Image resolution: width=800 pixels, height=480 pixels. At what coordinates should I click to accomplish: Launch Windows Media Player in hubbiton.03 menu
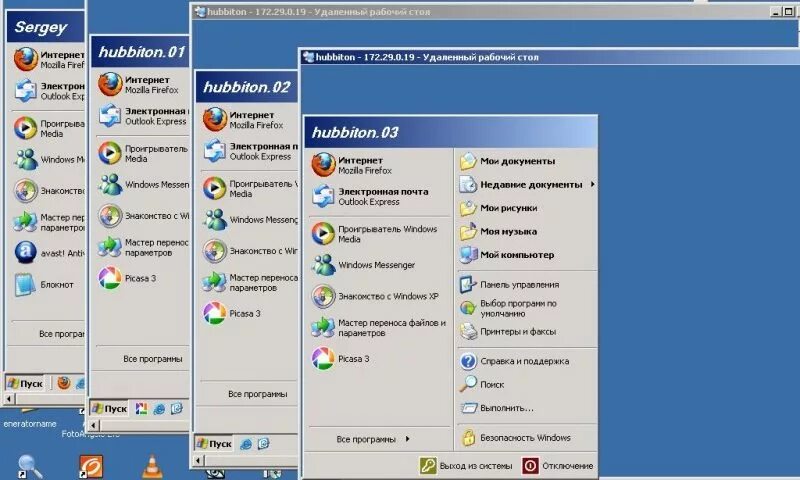tap(379, 234)
